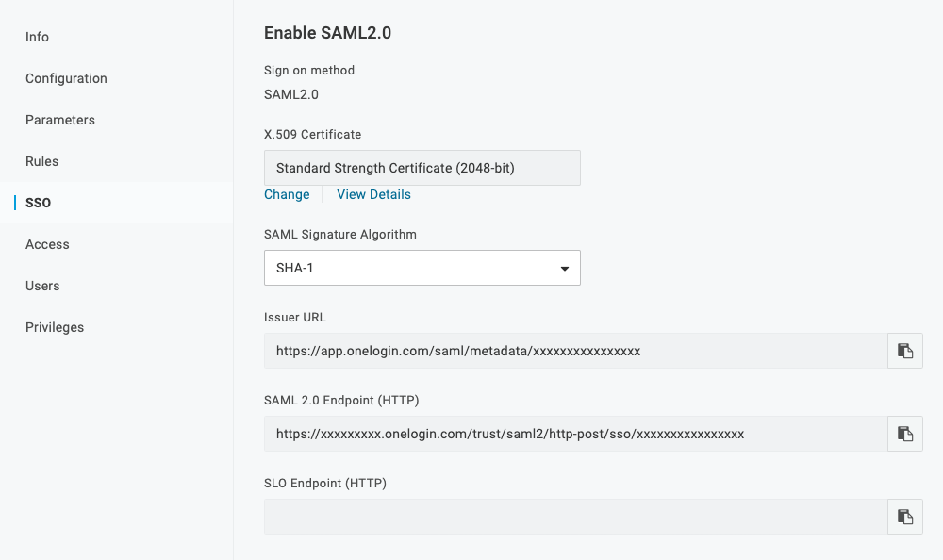943x560 pixels.
Task: Click the Enable SAML2.0 heading
Action: [x=327, y=33]
